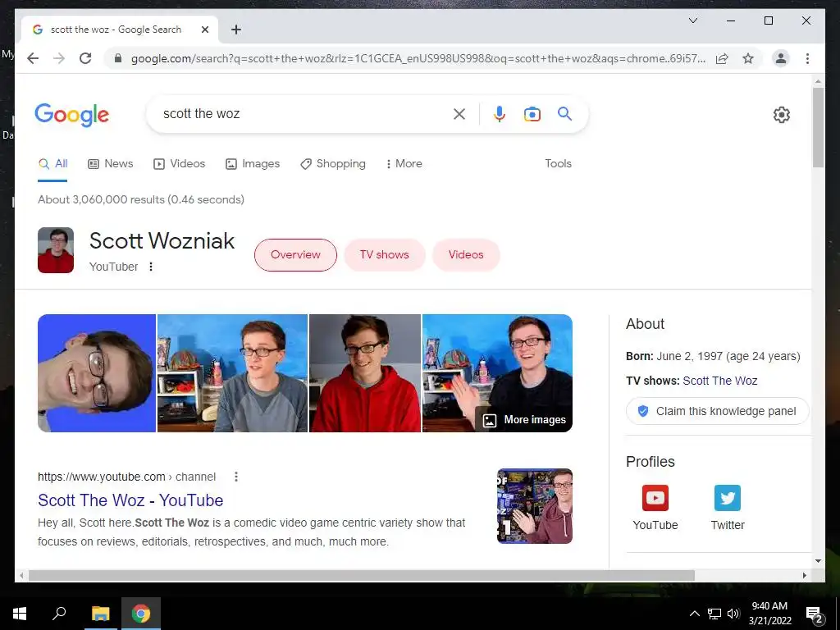Select the Overview chip

pos(295,254)
